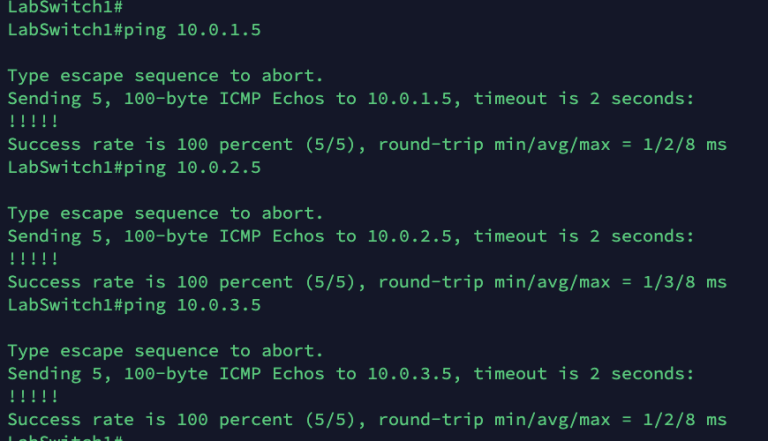
Task: Click the empty LabSwitch1# prompt at the top
Action: [65, 6]
